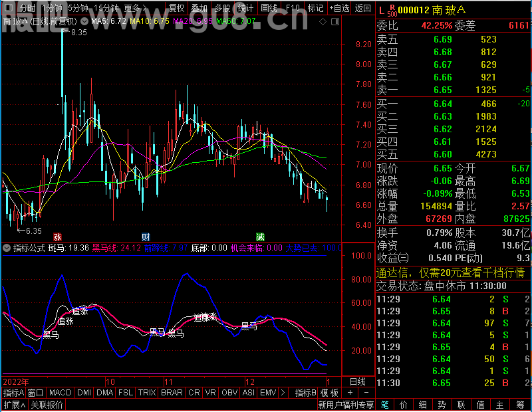
Task: Click the MA20: 6.95 label
Action: pyautogui.click(x=193, y=21)
